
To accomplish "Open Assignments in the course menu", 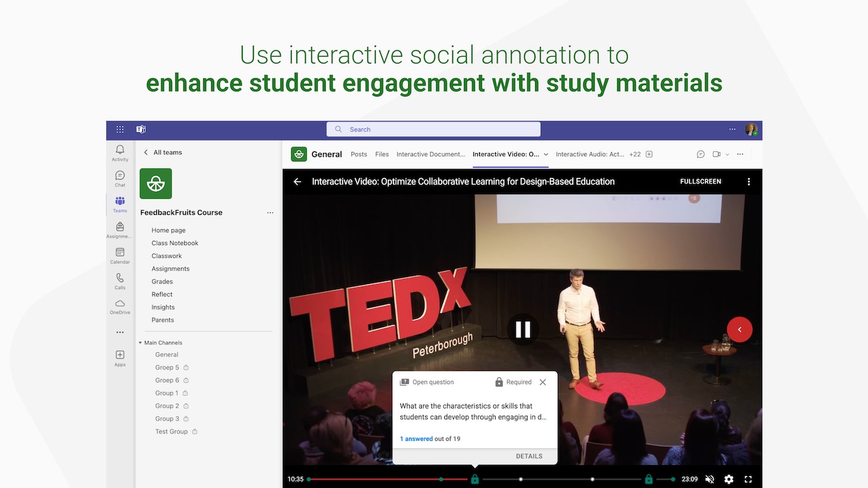I will tap(170, 269).
